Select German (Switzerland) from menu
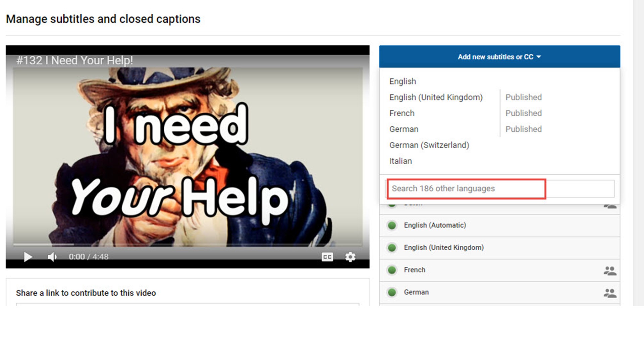 pyautogui.click(x=429, y=145)
